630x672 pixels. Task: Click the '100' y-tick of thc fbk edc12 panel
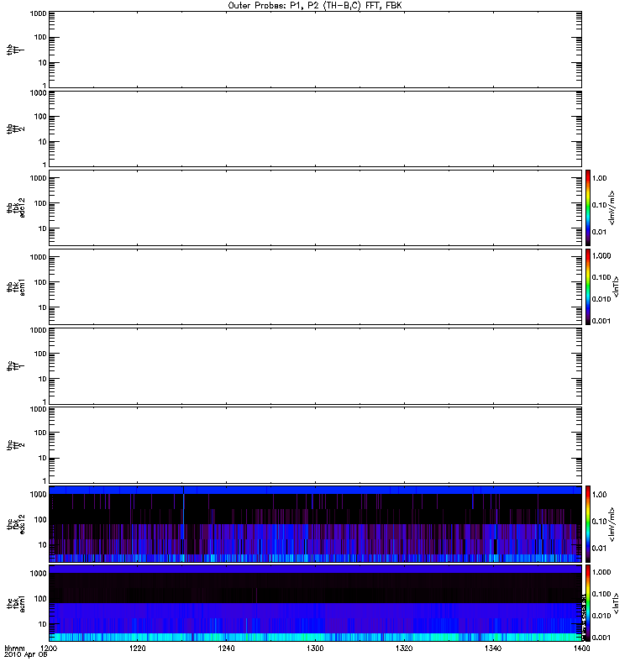(40, 519)
